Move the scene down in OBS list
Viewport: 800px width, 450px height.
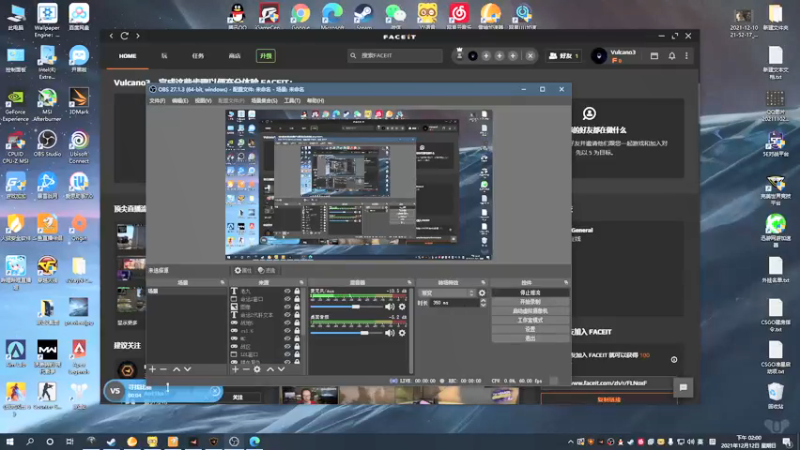click(188, 369)
